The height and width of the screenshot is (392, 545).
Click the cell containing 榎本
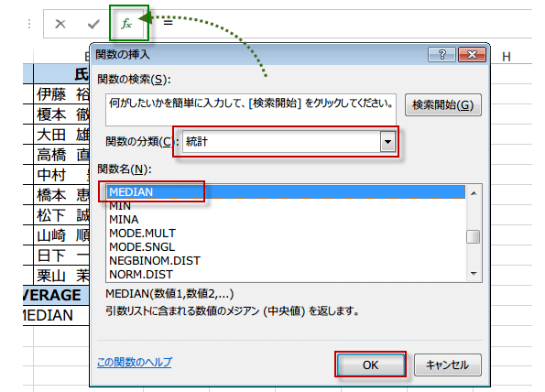[61, 114]
